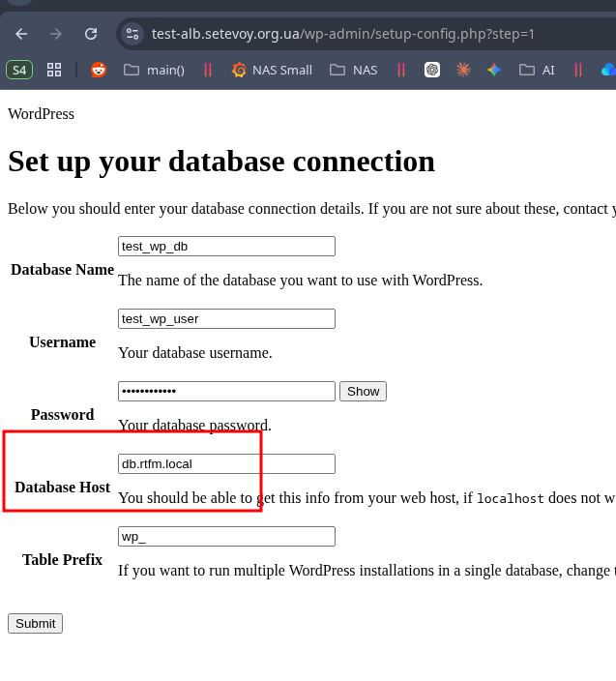Open the tab groups grid icon
This screenshot has width=616, height=681.
[x=54, y=70]
